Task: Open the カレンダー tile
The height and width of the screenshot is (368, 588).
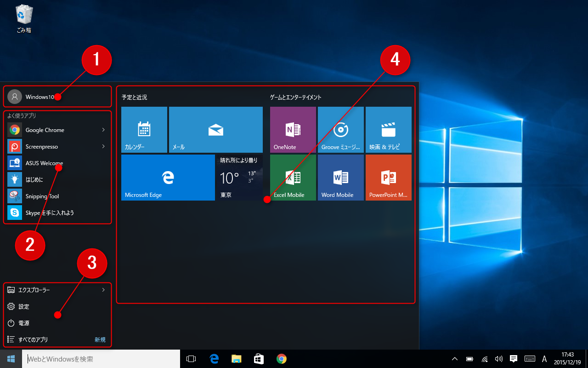Action: pyautogui.click(x=144, y=130)
